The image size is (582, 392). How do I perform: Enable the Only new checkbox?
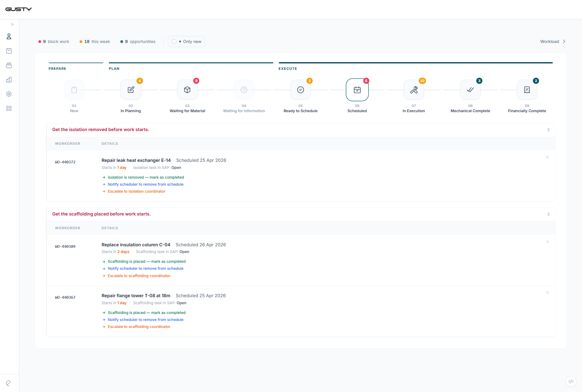tap(174, 41)
